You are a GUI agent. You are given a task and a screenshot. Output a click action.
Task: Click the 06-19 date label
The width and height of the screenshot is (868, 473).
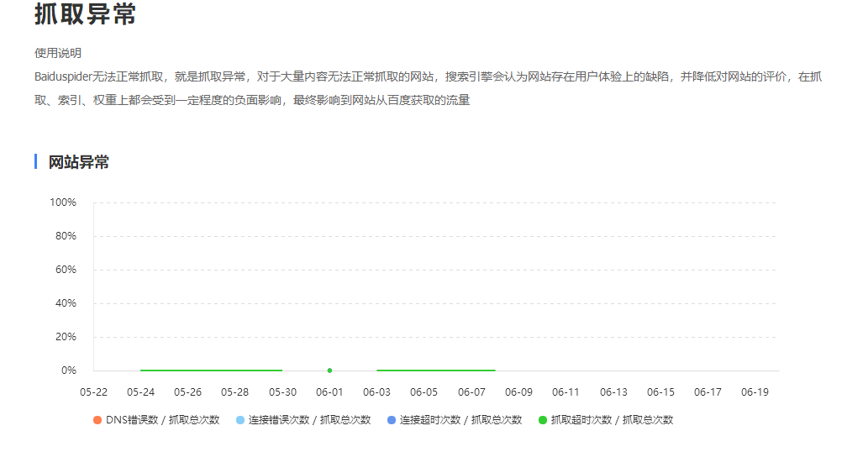tap(755, 392)
